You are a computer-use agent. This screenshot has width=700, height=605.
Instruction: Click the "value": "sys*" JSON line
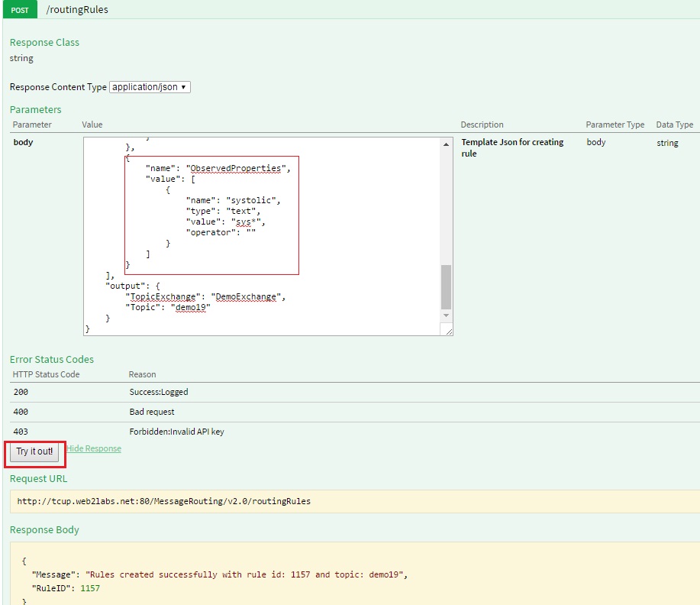pos(225,222)
